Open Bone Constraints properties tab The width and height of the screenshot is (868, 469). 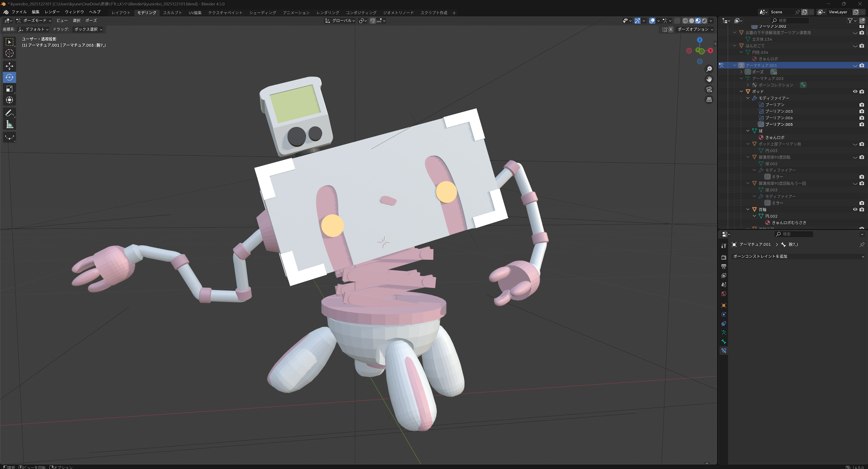(x=724, y=351)
